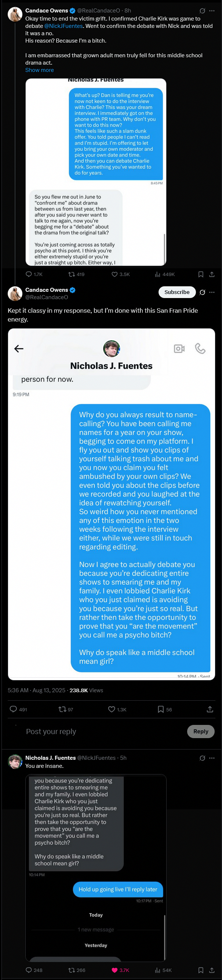222x980 pixels.
Task: Subscribe to Candace Owens
Action: point(177,292)
